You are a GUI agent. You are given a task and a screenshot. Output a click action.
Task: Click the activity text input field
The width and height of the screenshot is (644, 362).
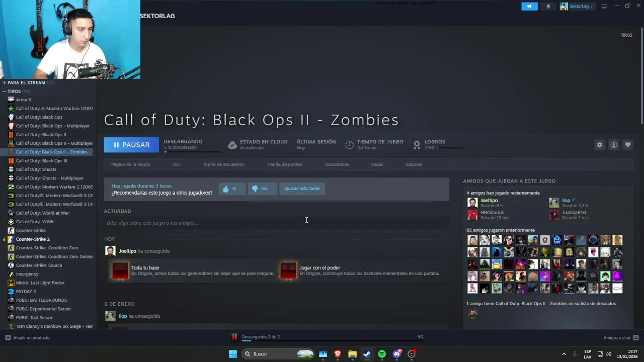tap(276, 223)
